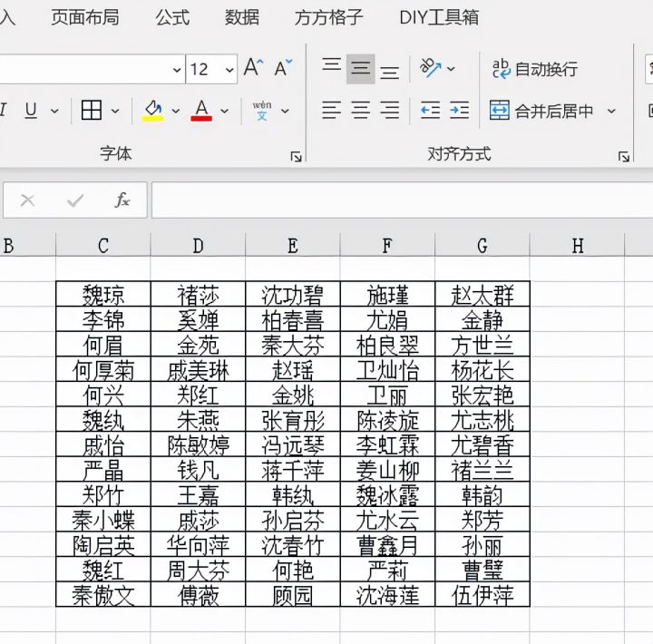Open the 方方格子 tab

328,17
